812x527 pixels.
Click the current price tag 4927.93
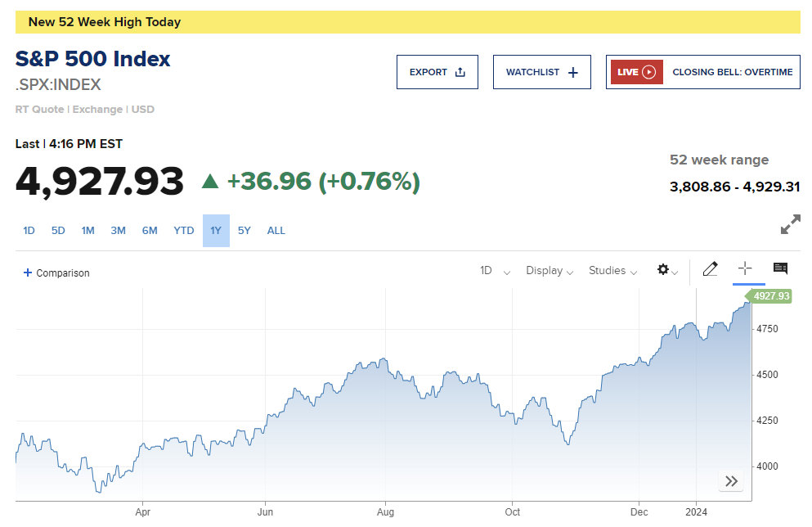pyautogui.click(x=771, y=296)
